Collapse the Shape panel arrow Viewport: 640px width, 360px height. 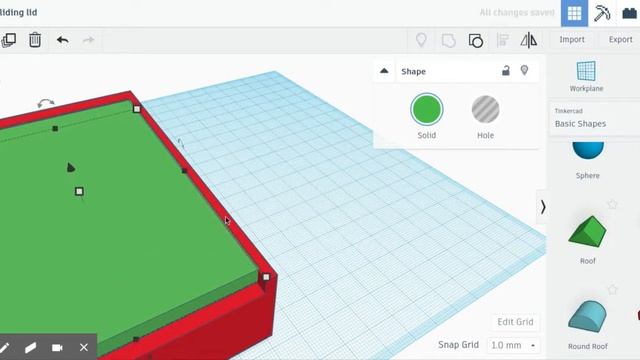pos(384,71)
